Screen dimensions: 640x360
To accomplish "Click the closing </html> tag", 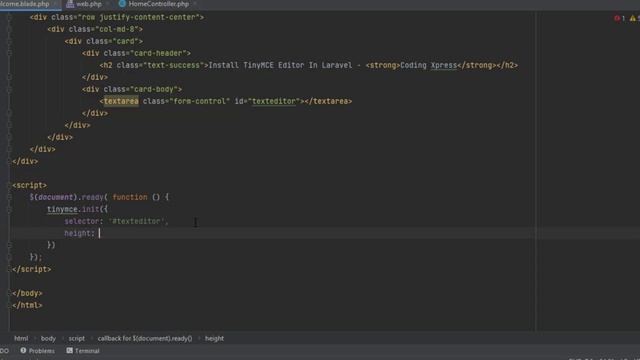I will click(x=27, y=305).
